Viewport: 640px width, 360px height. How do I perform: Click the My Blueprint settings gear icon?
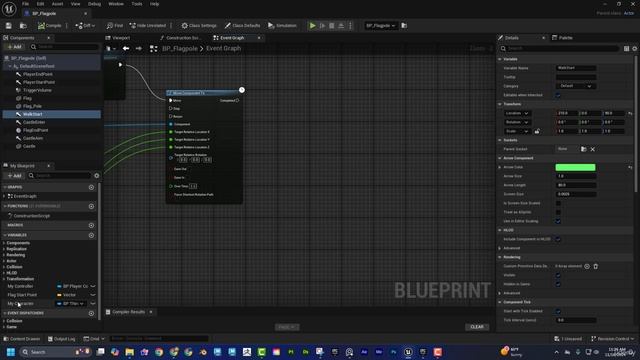tap(97, 176)
